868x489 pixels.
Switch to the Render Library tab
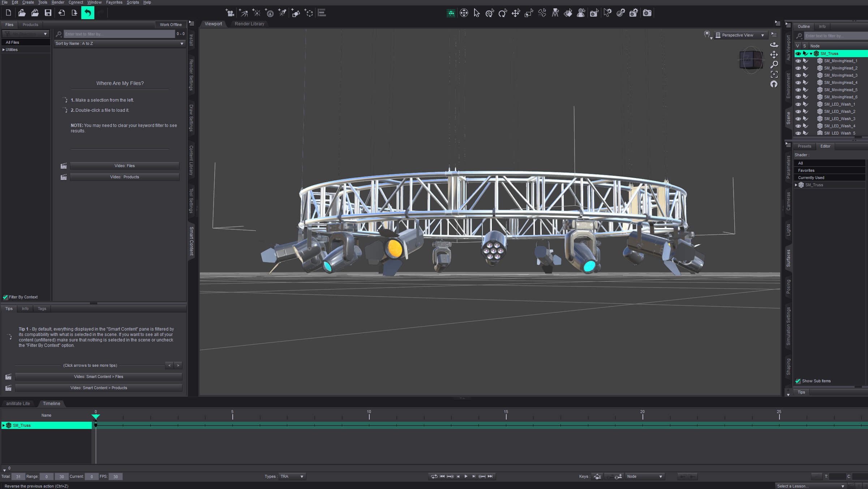pyautogui.click(x=249, y=24)
